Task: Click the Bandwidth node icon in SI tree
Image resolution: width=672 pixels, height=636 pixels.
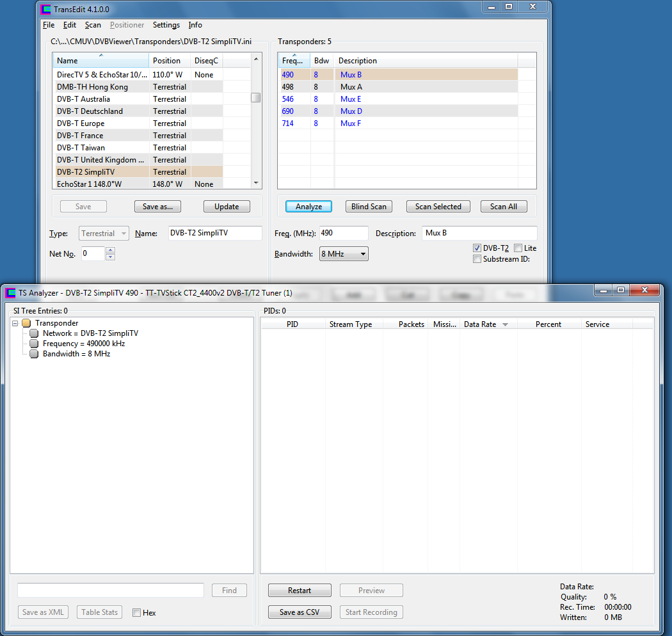Action: [x=34, y=354]
